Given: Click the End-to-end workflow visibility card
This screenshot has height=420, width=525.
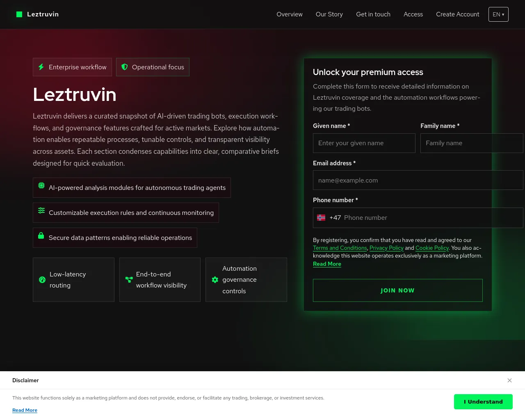Looking at the screenshot, I should [160, 280].
